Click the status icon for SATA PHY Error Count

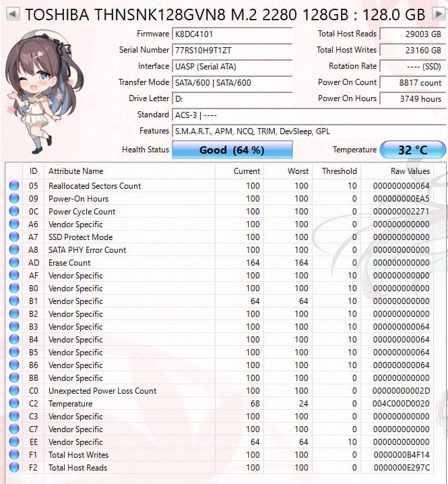14,249
